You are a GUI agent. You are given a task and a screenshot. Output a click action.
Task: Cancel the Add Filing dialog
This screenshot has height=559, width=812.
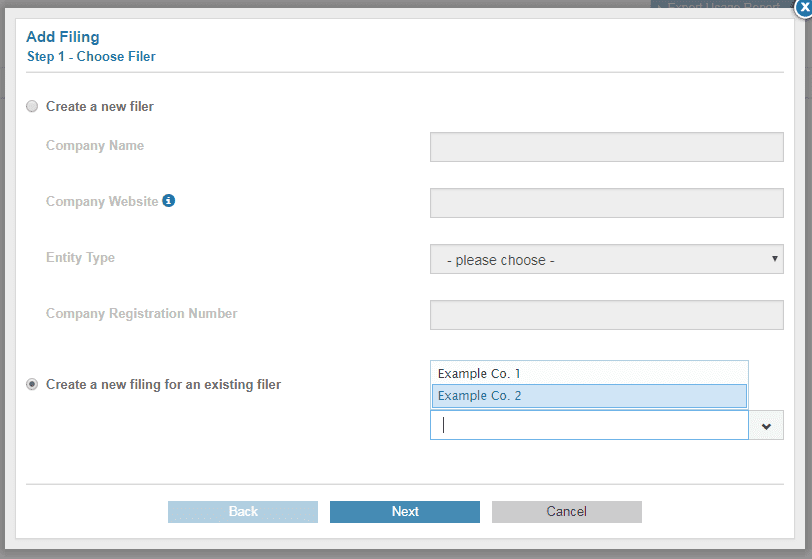pos(566,511)
